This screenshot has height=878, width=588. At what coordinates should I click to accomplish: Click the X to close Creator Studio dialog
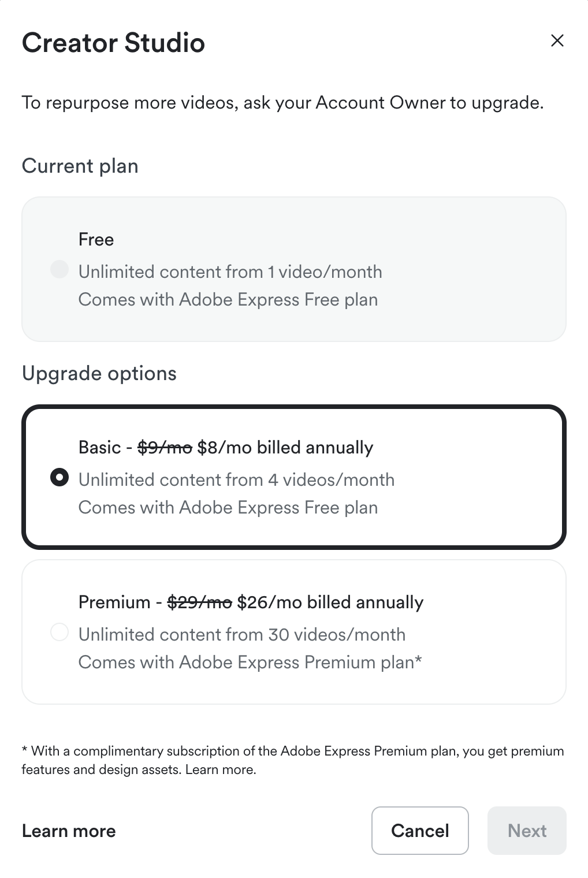557,40
